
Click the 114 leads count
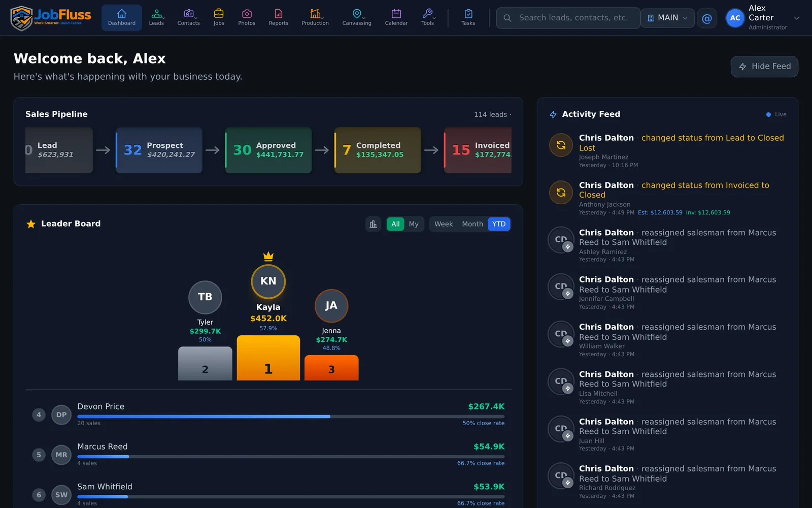490,114
